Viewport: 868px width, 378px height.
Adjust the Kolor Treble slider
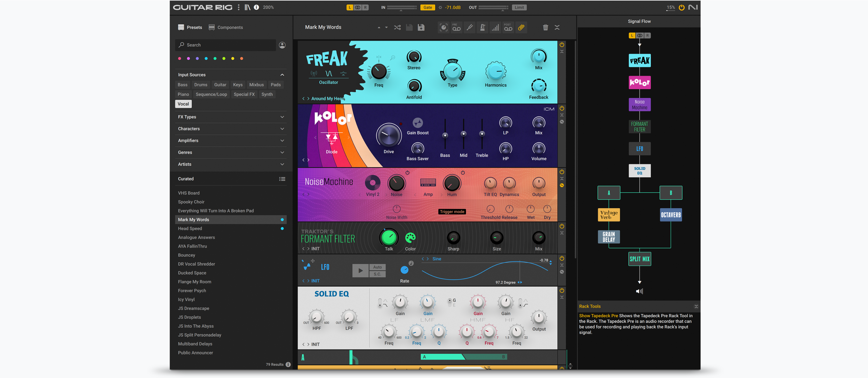point(482,134)
